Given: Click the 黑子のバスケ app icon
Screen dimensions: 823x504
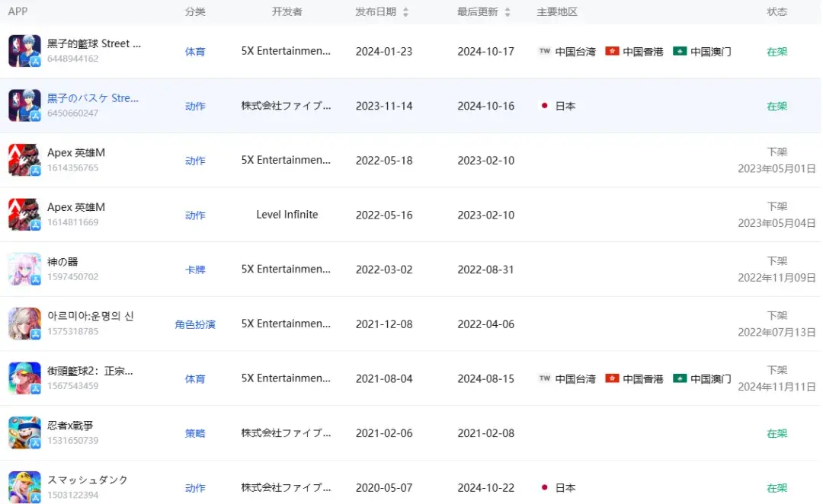Looking at the screenshot, I should (24, 106).
